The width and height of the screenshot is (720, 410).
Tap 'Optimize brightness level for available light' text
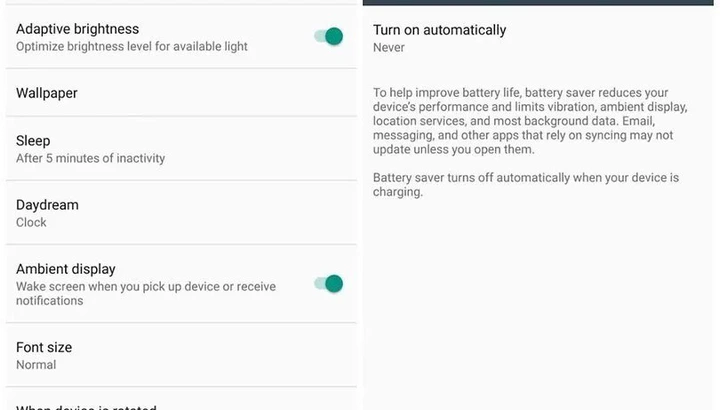pyautogui.click(x=132, y=47)
